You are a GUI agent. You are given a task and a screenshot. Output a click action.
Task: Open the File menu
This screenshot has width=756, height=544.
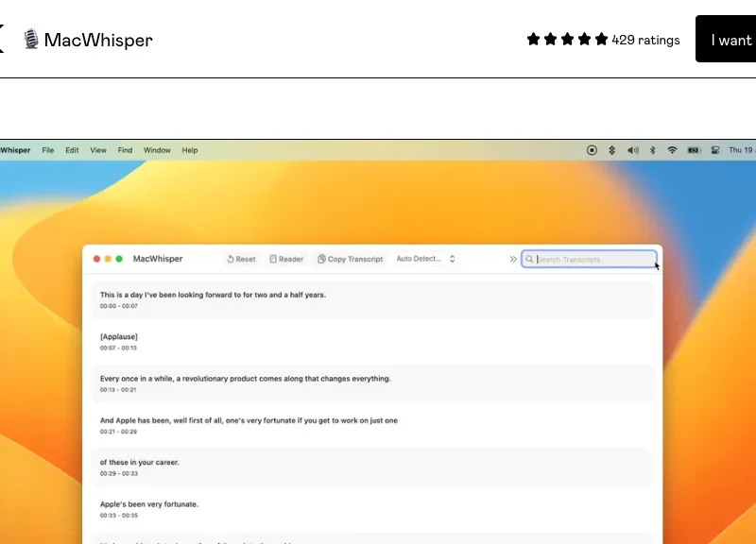point(48,150)
